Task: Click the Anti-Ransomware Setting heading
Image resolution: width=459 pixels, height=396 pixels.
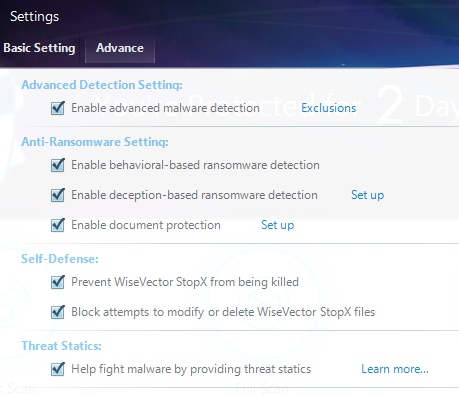Action: 95,142
